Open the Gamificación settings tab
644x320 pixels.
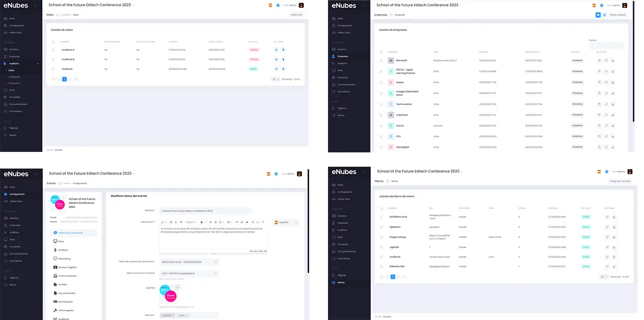coord(65,302)
